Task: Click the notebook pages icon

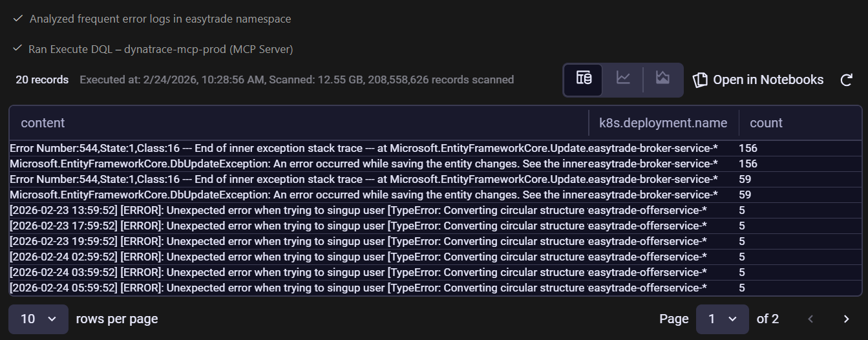Action: click(700, 80)
